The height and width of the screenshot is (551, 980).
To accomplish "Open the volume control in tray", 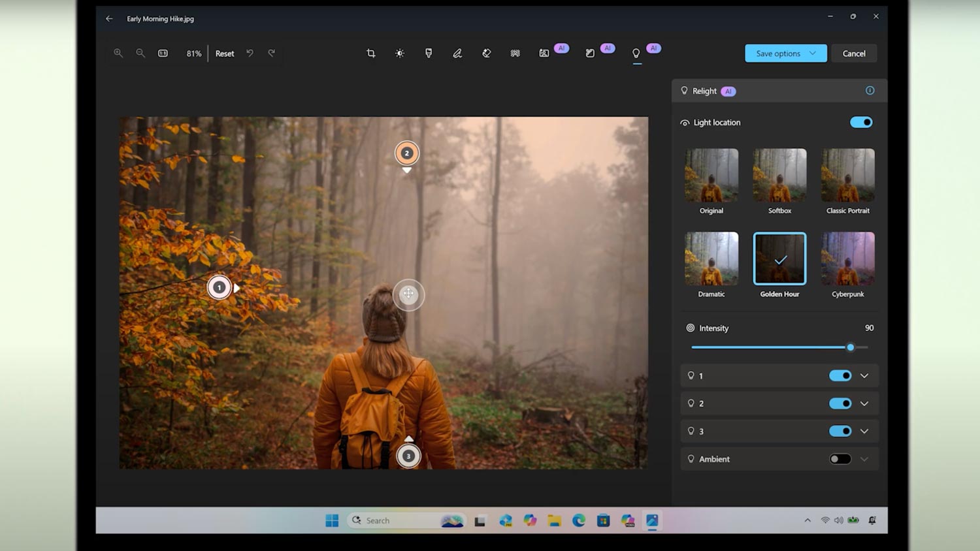I will click(x=839, y=520).
